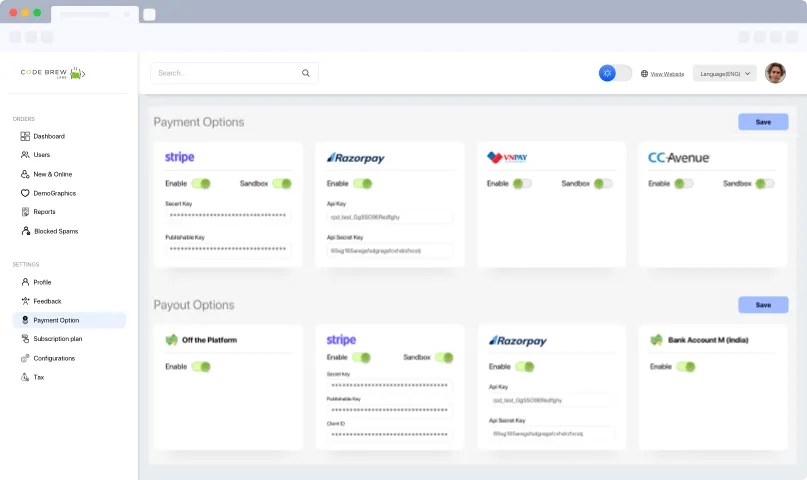Toggle Stripe Sandbox in Payout Options

click(x=444, y=358)
